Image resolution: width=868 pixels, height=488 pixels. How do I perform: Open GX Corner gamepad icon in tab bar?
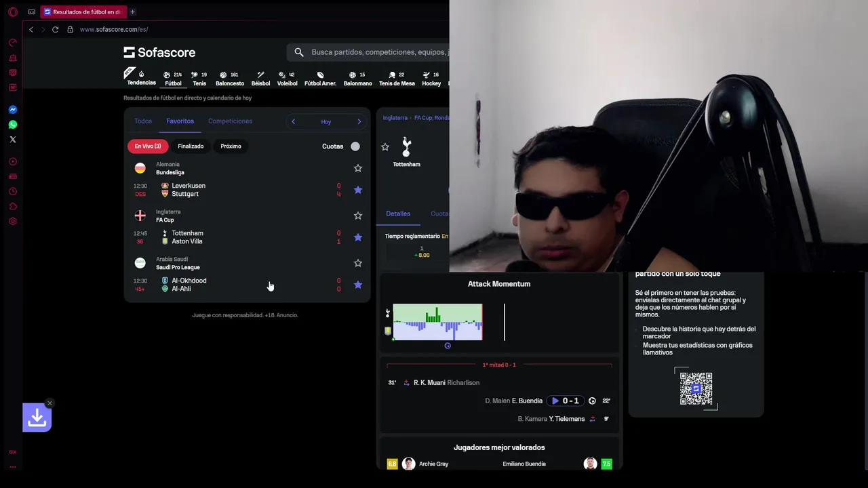pyautogui.click(x=31, y=12)
